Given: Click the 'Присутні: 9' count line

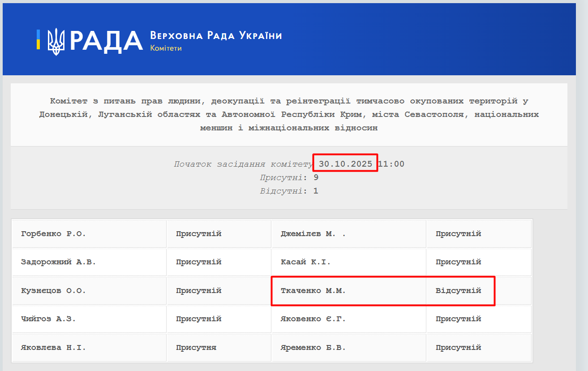Looking at the screenshot, I should (x=289, y=177).
